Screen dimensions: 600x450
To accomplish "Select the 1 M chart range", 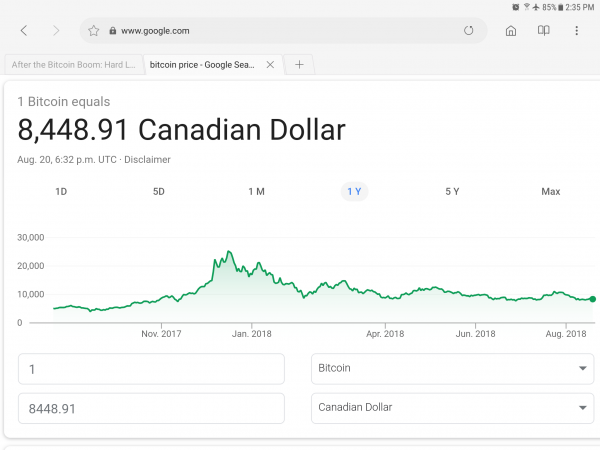I will coord(256,191).
